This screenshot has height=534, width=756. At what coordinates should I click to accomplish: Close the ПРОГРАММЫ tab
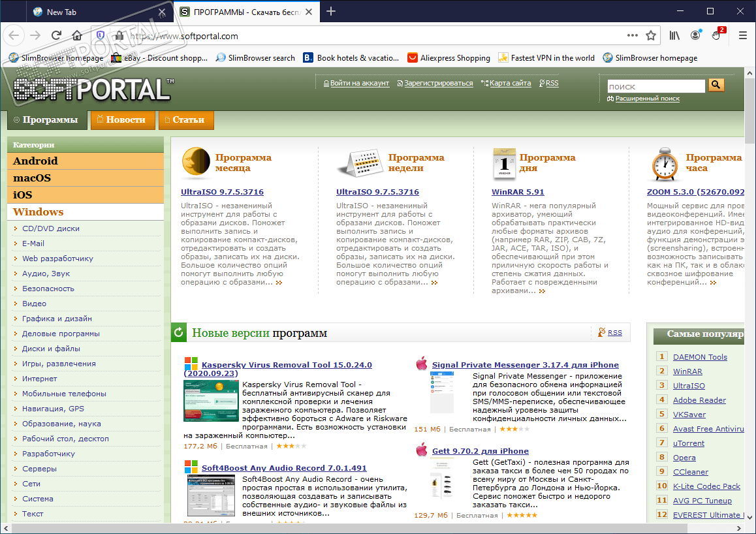[x=309, y=12]
